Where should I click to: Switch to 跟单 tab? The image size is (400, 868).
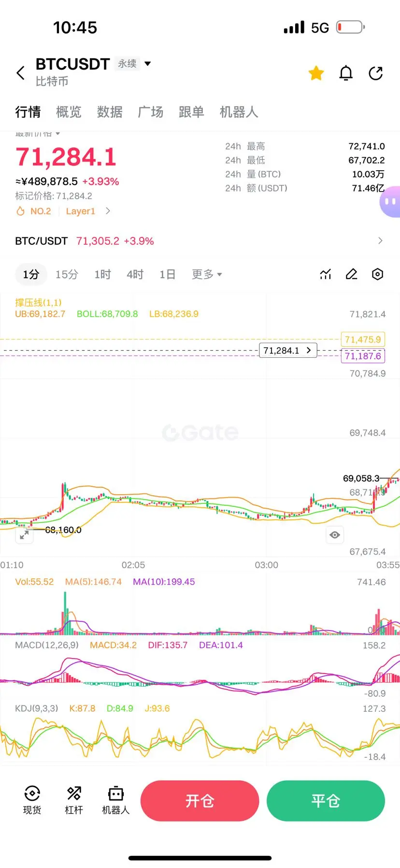click(191, 112)
